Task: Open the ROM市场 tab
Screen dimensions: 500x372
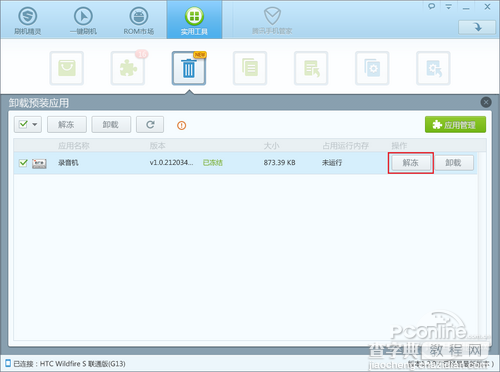Action: (x=139, y=21)
